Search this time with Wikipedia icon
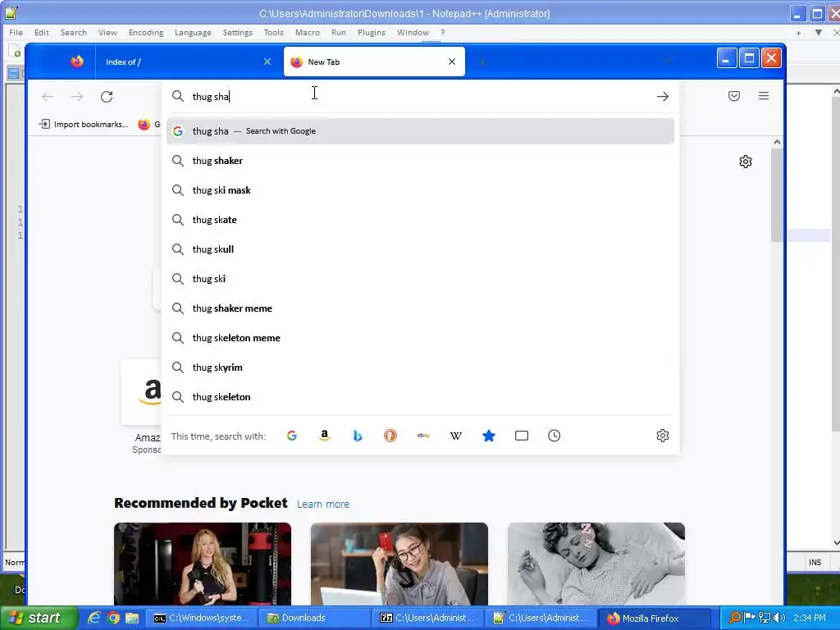Viewport: 840px width, 630px height. [456, 436]
